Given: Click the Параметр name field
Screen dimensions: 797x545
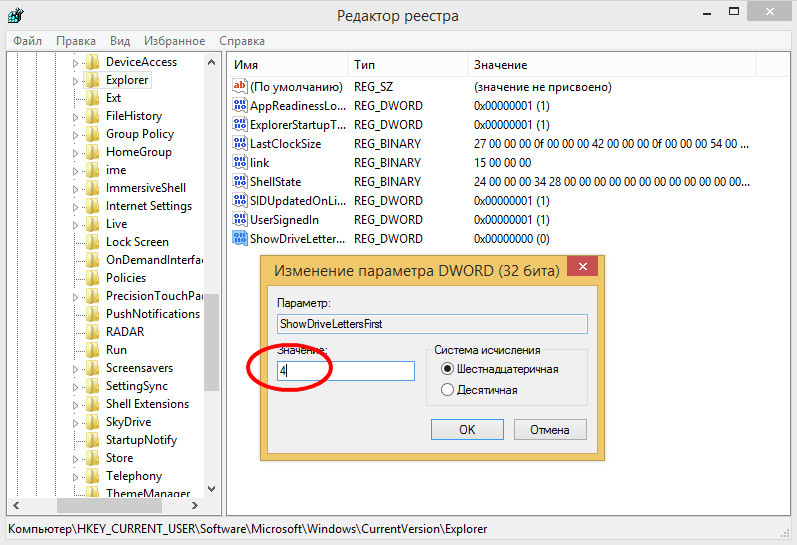Looking at the screenshot, I should click(x=433, y=324).
